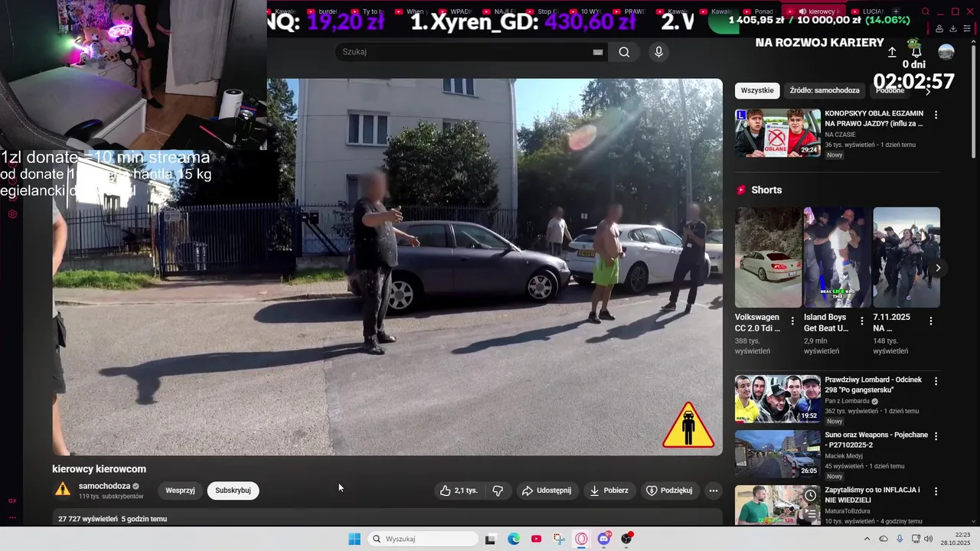Switch to the Ponad browser tab
The height and width of the screenshot is (551, 980).
759,11
